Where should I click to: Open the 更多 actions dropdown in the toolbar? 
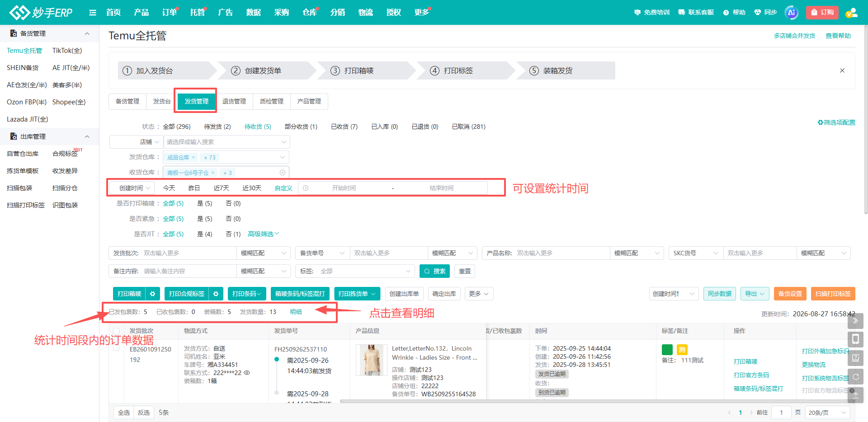(479, 294)
